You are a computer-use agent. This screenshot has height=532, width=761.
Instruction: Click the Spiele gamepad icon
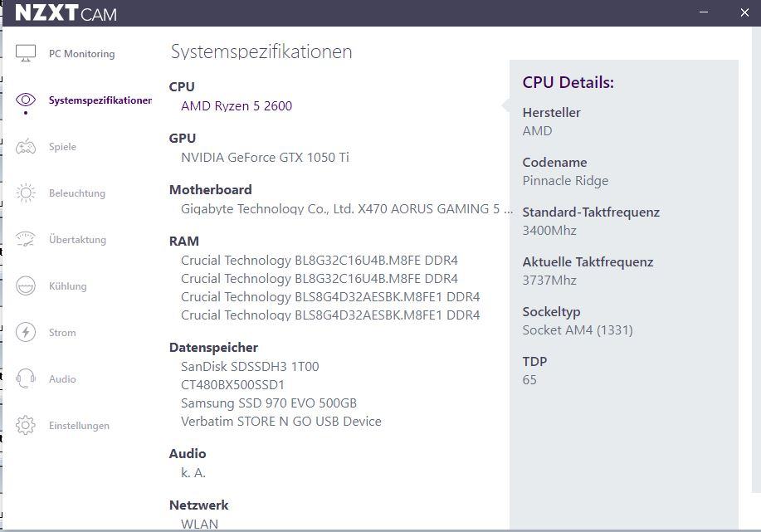point(26,147)
